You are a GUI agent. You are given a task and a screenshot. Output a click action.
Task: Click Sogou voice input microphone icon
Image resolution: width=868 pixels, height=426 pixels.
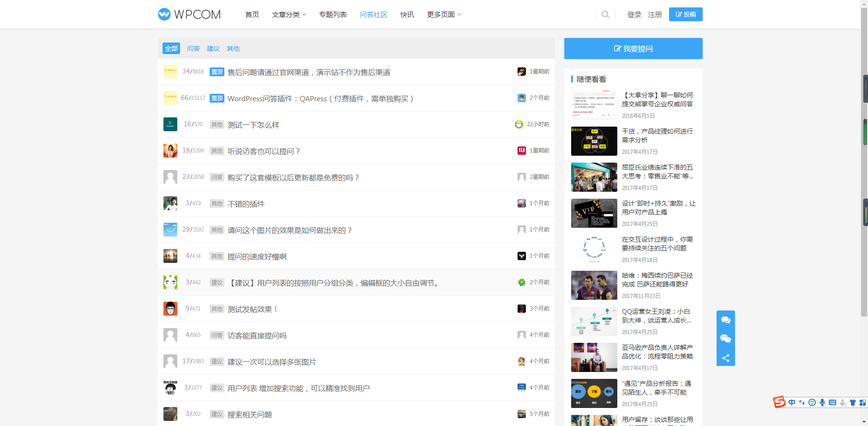[822, 402]
